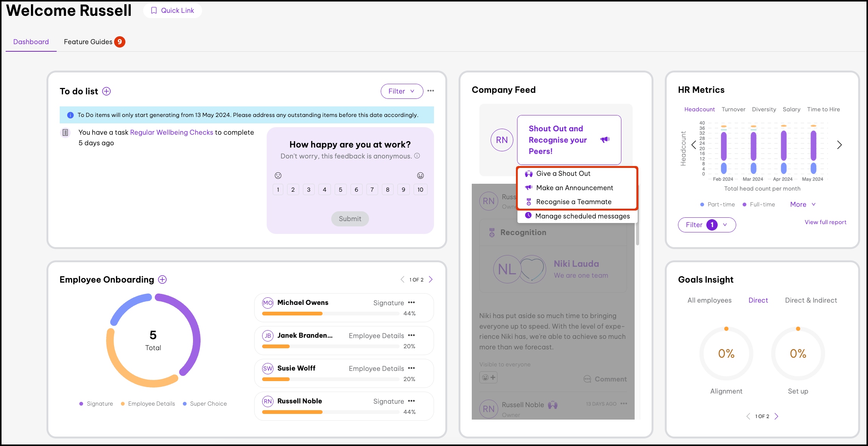Open the To do list Filter dropdown
Viewport: 868px width, 446px height.
[x=402, y=91]
